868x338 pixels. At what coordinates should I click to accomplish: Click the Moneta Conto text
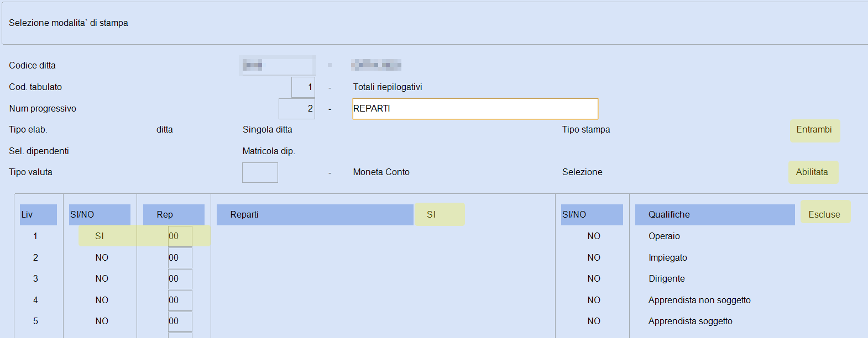pos(381,172)
